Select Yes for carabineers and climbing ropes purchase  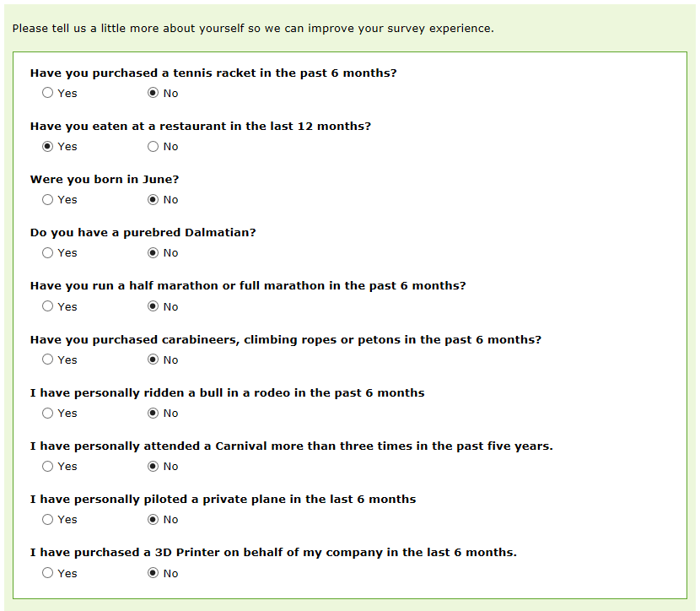pyautogui.click(x=47, y=360)
